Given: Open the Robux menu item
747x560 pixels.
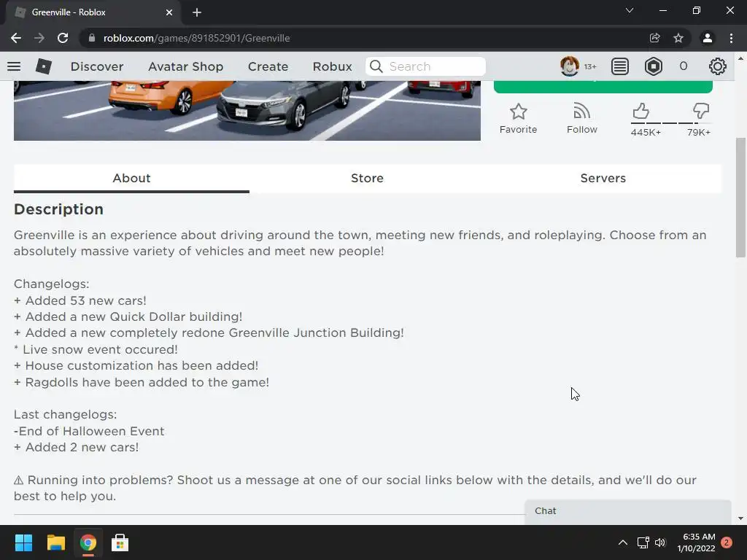Looking at the screenshot, I should [x=332, y=66].
